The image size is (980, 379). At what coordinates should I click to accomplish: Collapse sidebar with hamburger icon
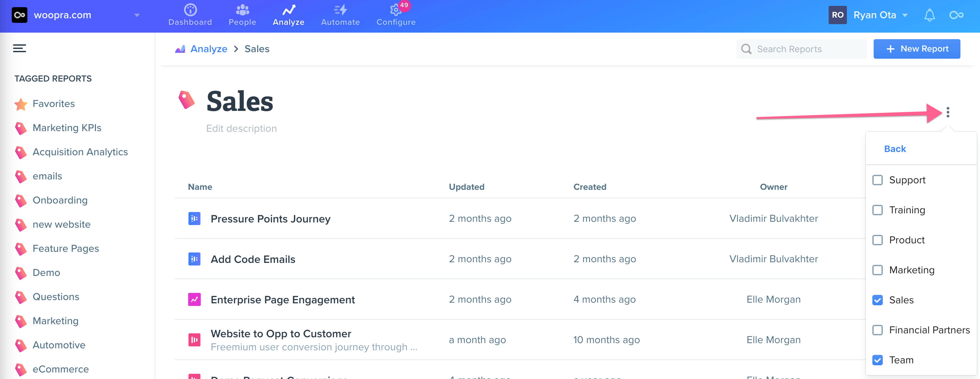(x=19, y=48)
